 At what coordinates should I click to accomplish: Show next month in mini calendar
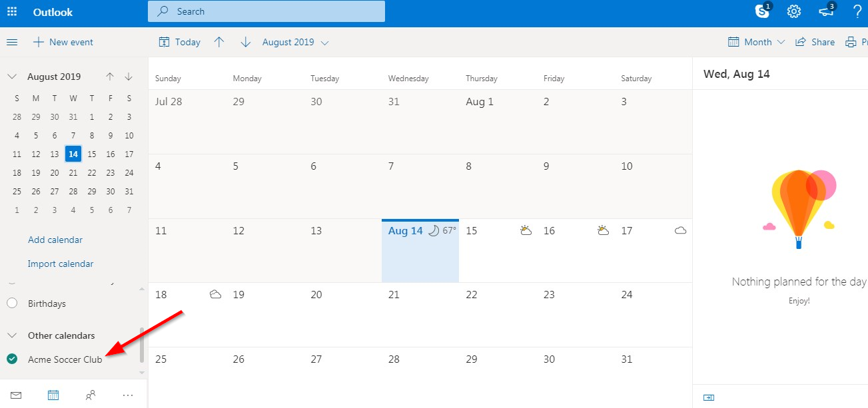(129, 77)
